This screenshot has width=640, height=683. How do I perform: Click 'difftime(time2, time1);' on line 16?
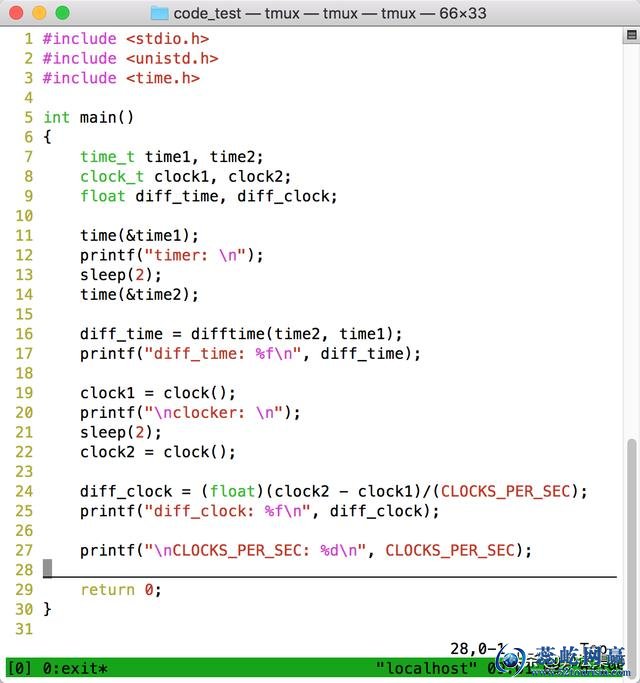[x=297, y=334]
